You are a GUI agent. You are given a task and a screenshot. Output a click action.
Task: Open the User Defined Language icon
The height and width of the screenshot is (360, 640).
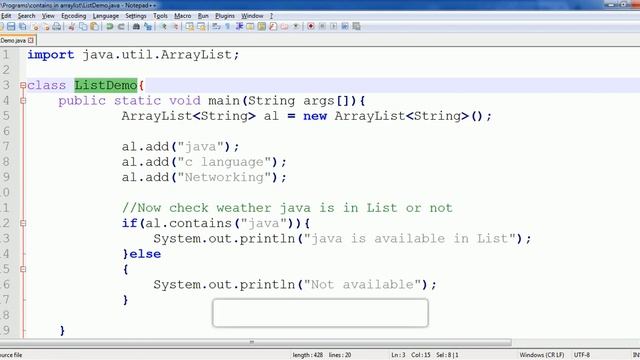tap(250, 27)
